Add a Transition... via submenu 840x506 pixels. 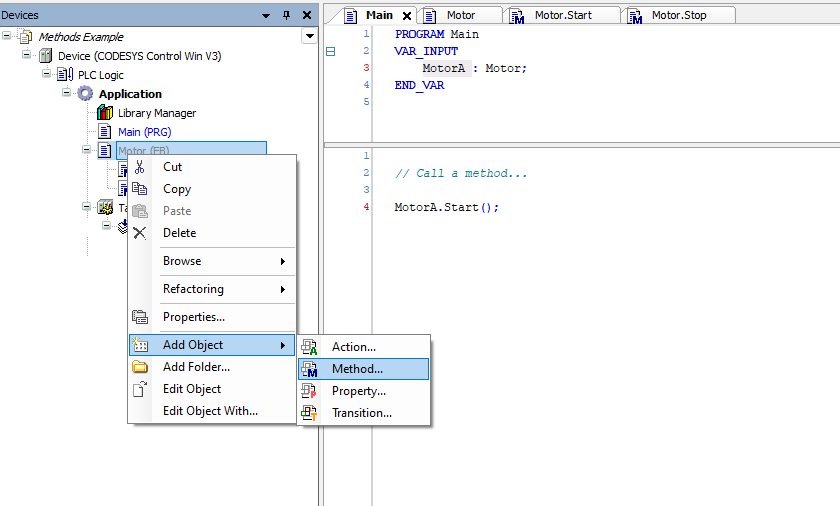(x=363, y=413)
